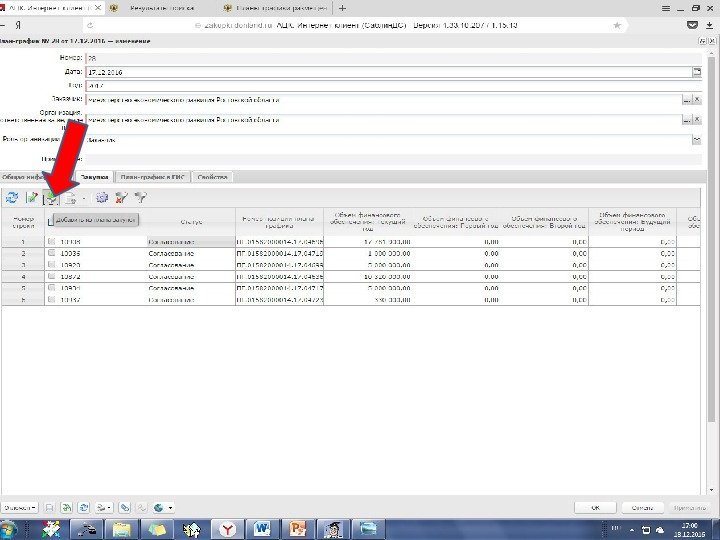Image resolution: width=720 pixels, height=540 pixels.
Task: Click the save disk icon in bottom toolbar
Action: [49, 507]
